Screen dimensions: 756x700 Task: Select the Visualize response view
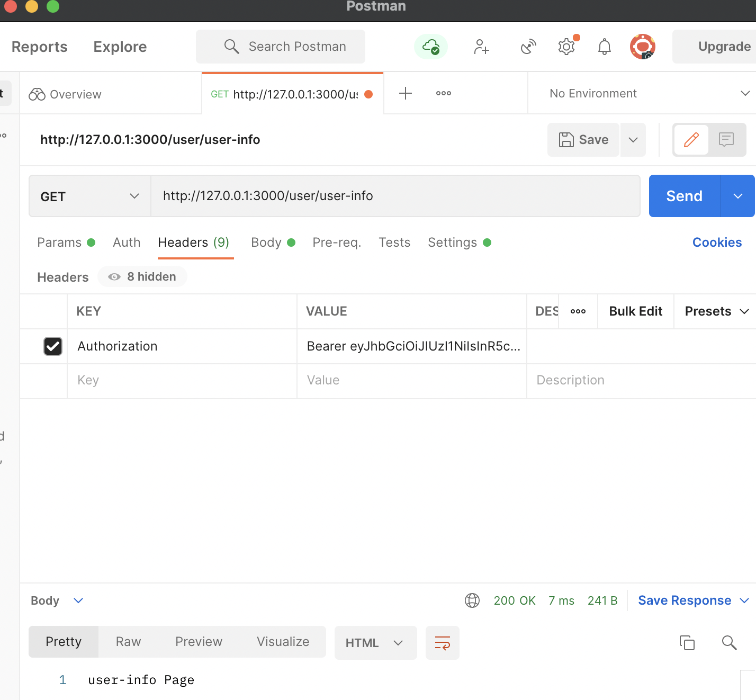(x=283, y=642)
